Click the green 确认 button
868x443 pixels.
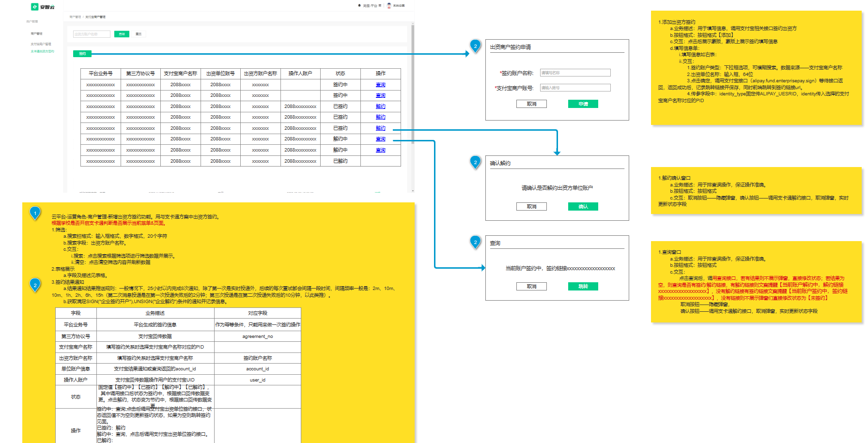(583, 207)
